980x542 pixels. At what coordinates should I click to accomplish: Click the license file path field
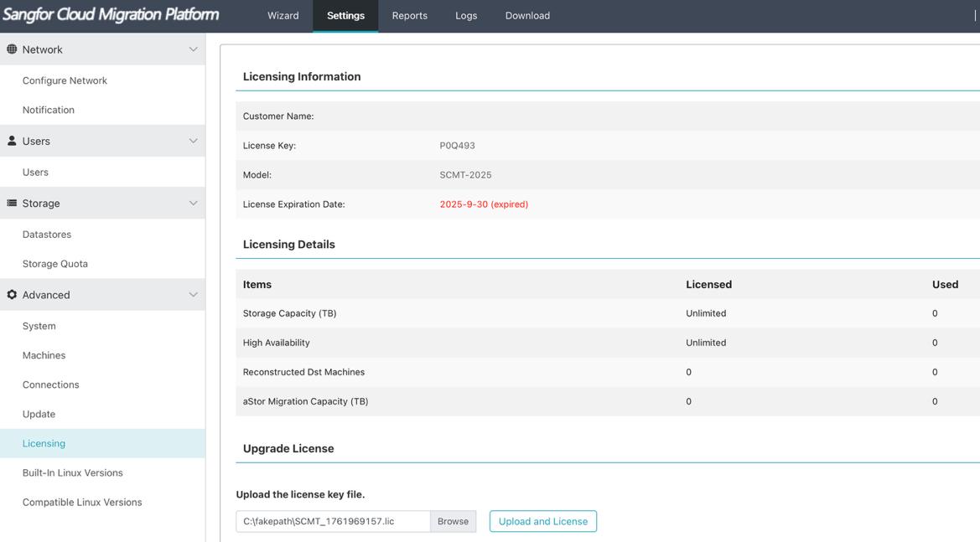point(333,521)
